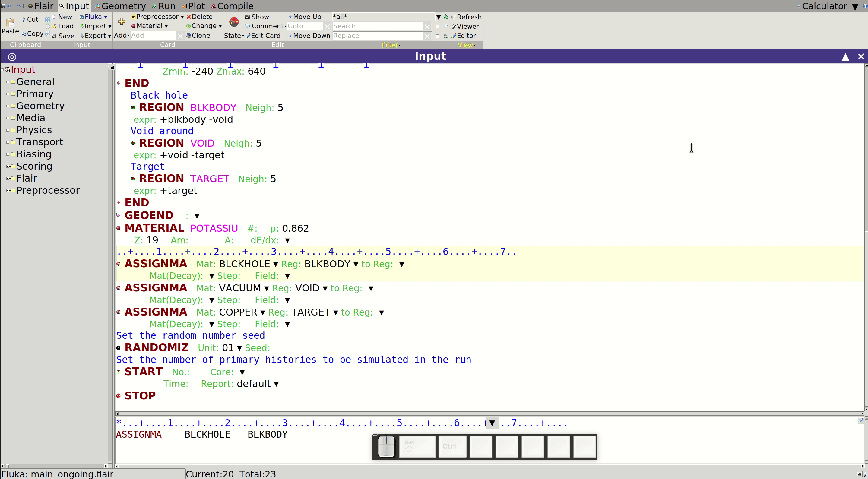868x479 pixels.
Task: Switch to the Flair tab
Action: tap(40, 6)
